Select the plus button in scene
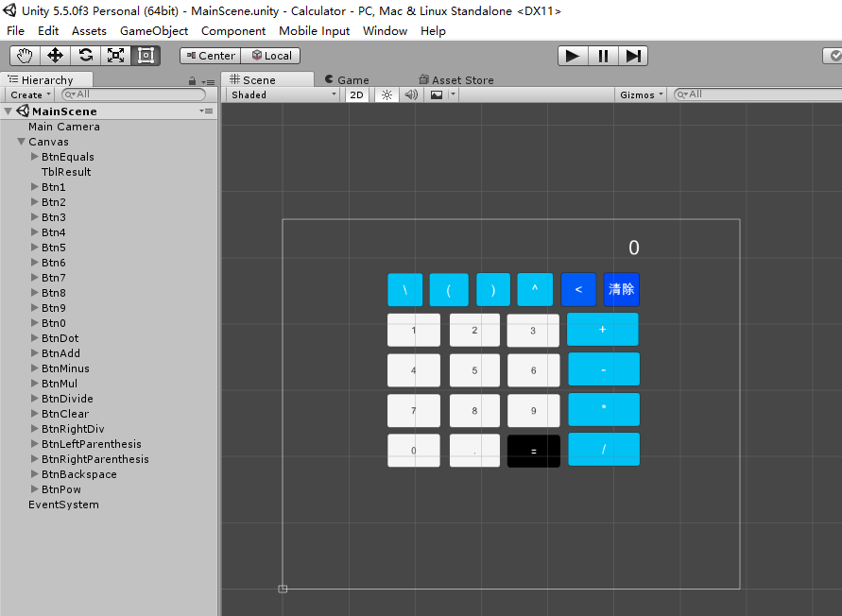 coord(603,329)
